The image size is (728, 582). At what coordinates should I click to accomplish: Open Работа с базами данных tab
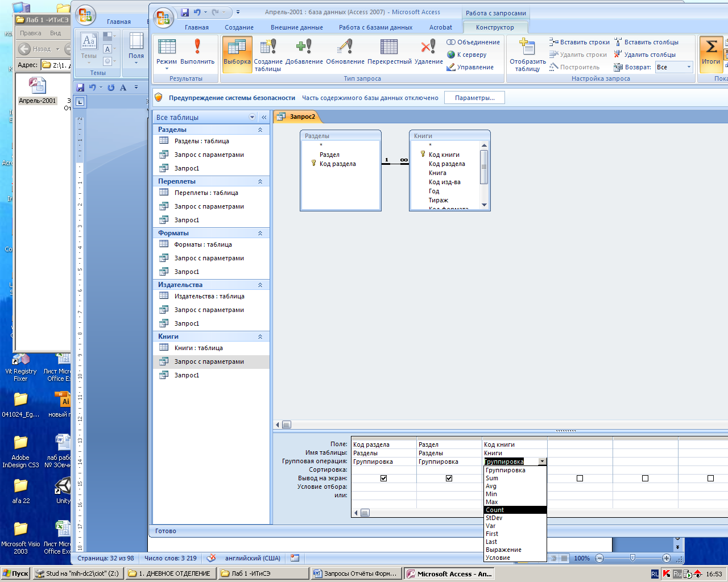coord(376,27)
